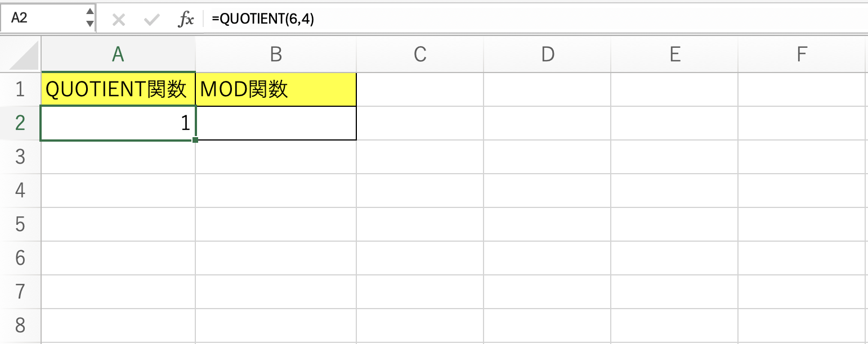This screenshot has height=344, width=868.
Task: Select row header 2
Action: pyautogui.click(x=21, y=123)
